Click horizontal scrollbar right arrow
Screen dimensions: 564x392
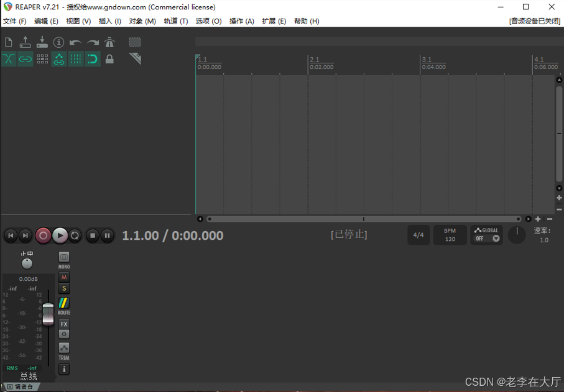pos(528,219)
